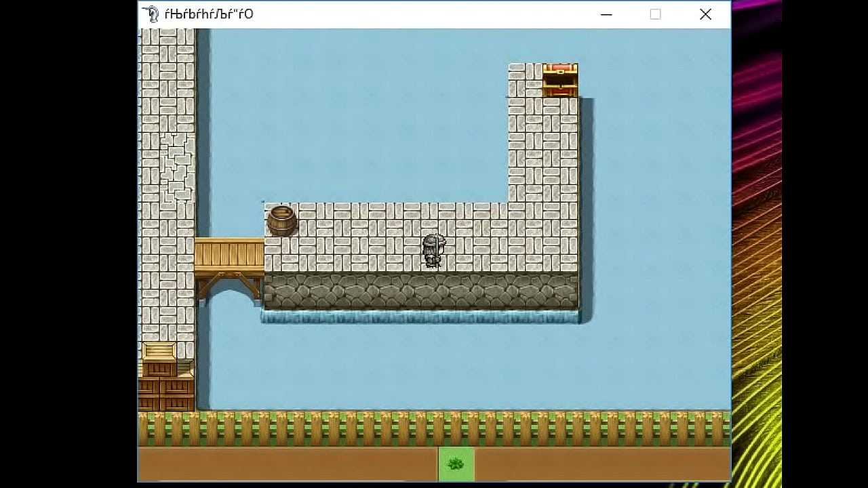
Task: Select the small wooden chest above the crates
Action: click(159, 349)
